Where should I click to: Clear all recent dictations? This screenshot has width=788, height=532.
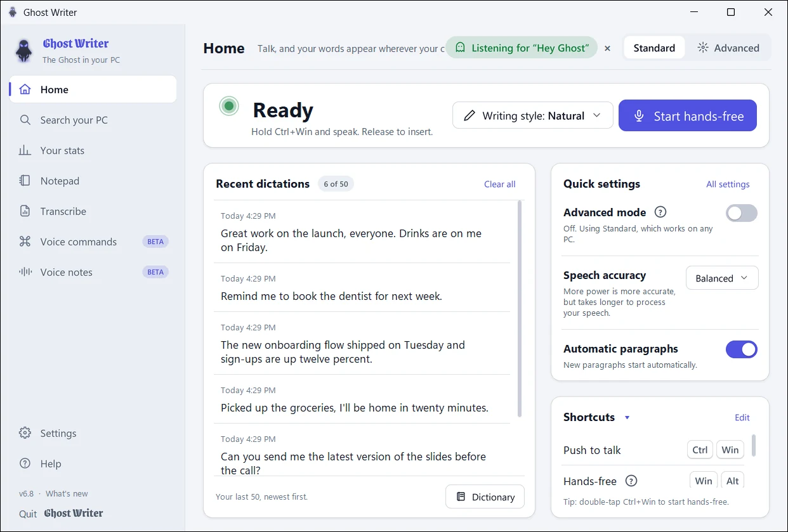coord(500,184)
